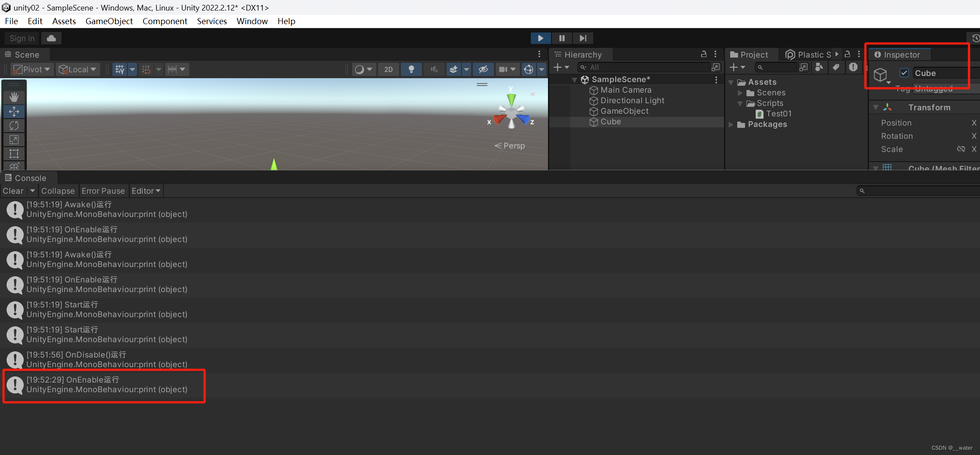Open the Clear dropdown in the Console
This screenshot has height=455, width=980.
click(x=32, y=191)
